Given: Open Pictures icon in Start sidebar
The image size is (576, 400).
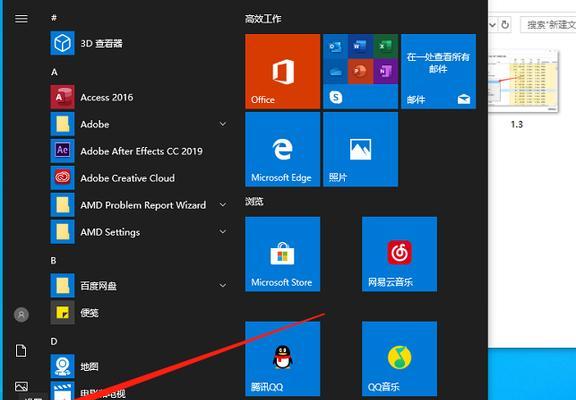Looking at the screenshot, I should pyautogui.click(x=21, y=386).
